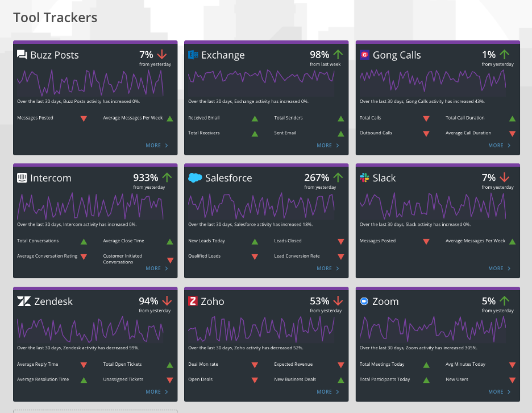Click red triangle next to Avg Minutes Today
532x413 pixels.
tap(512, 365)
